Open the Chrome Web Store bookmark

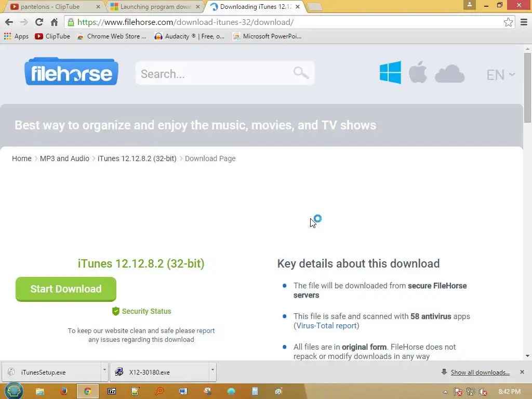point(112,36)
